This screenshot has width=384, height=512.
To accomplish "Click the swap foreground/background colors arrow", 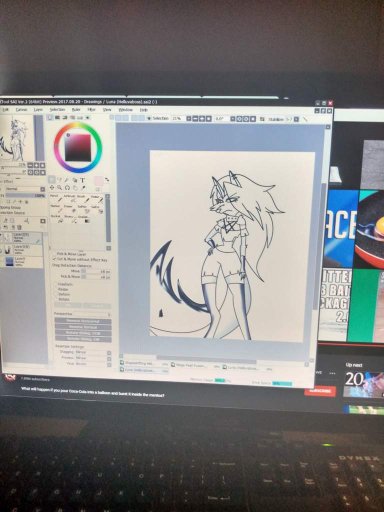I will pyautogui.click(x=107, y=180).
